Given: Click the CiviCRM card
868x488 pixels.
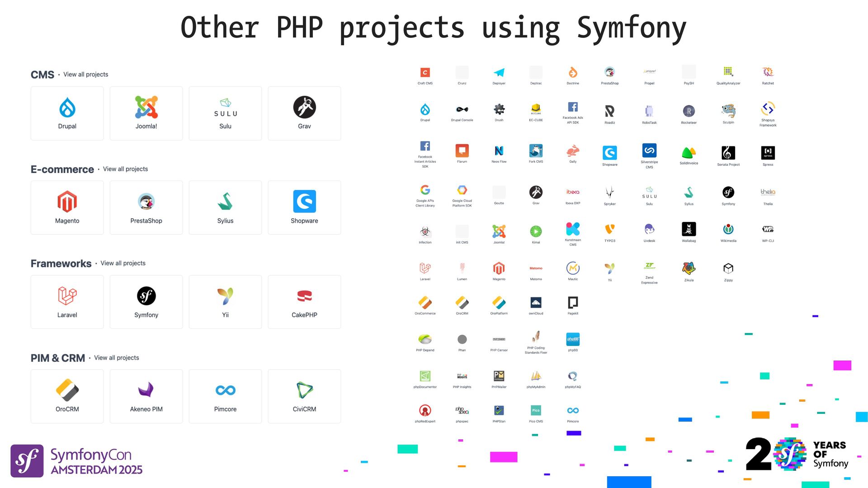Looking at the screenshot, I should [x=304, y=396].
